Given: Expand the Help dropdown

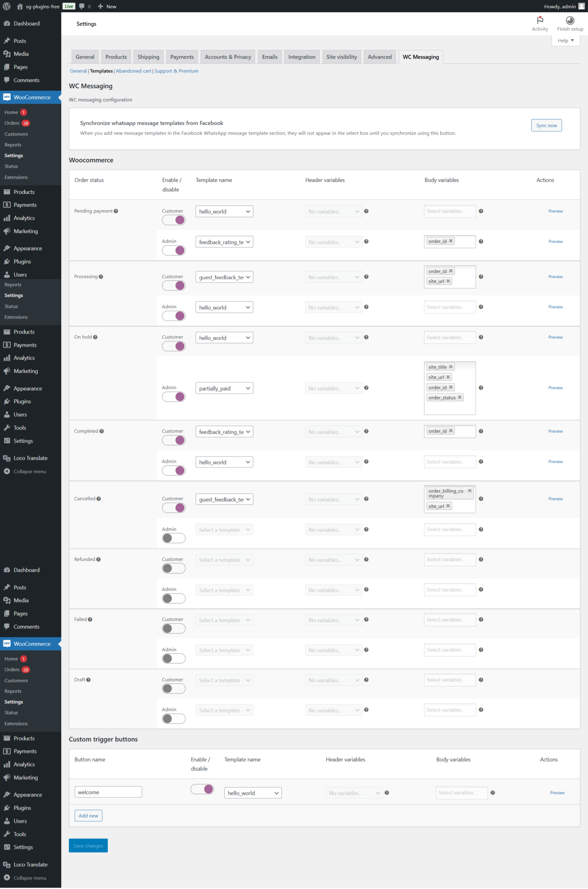Looking at the screenshot, I should pos(566,41).
